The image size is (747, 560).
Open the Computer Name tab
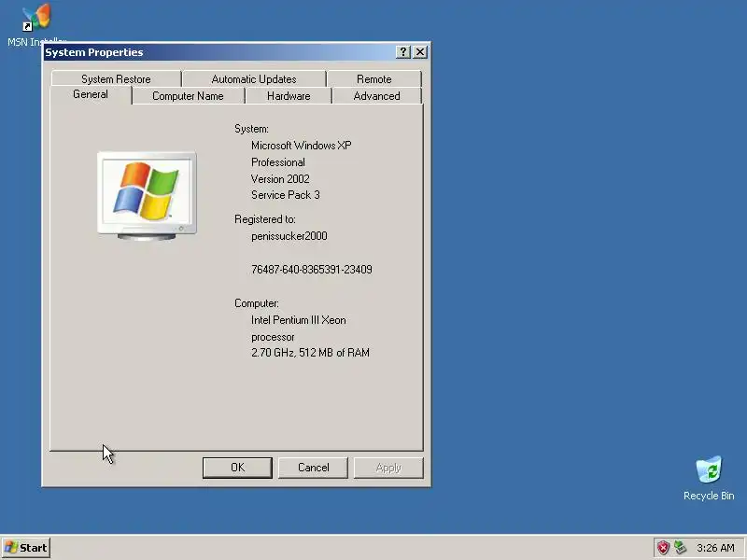[x=188, y=96]
